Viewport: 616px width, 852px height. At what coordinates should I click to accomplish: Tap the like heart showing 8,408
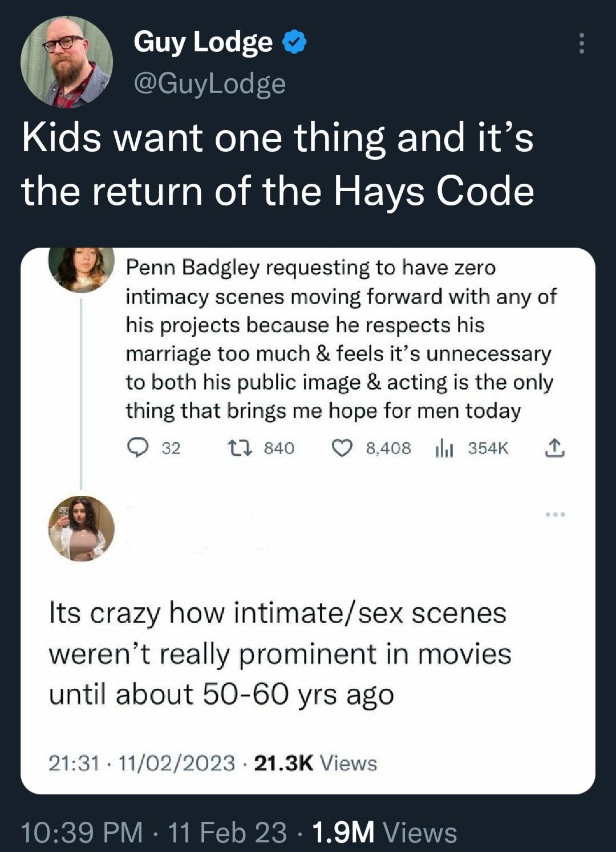[x=342, y=449]
